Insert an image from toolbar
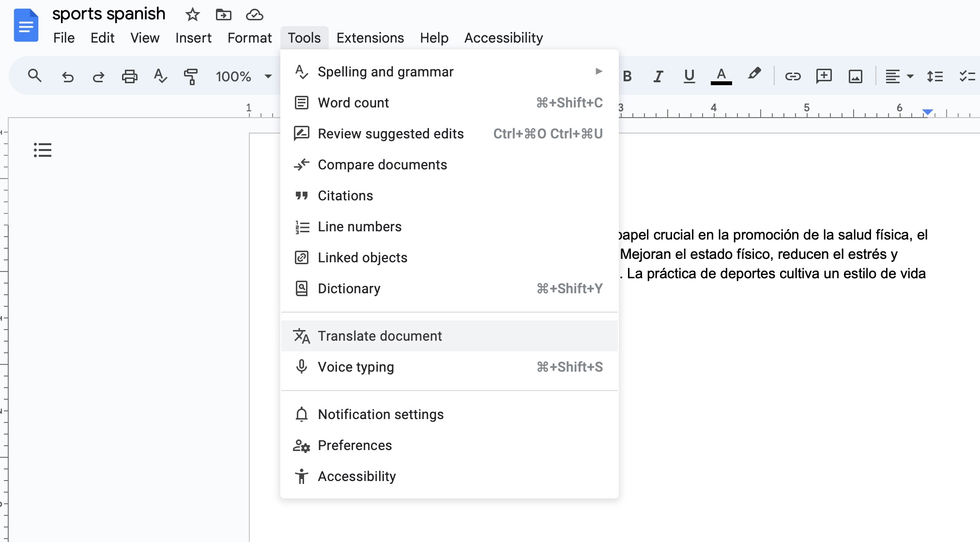This screenshot has width=980, height=542. point(856,76)
